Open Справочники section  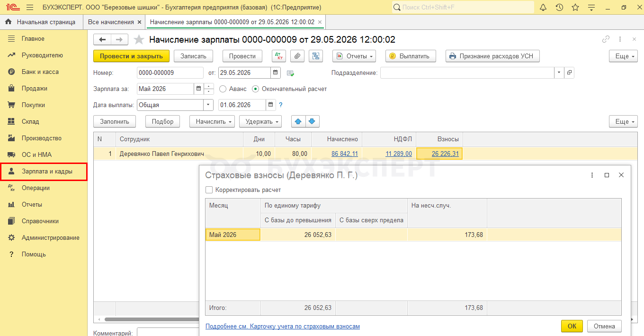click(44, 221)
